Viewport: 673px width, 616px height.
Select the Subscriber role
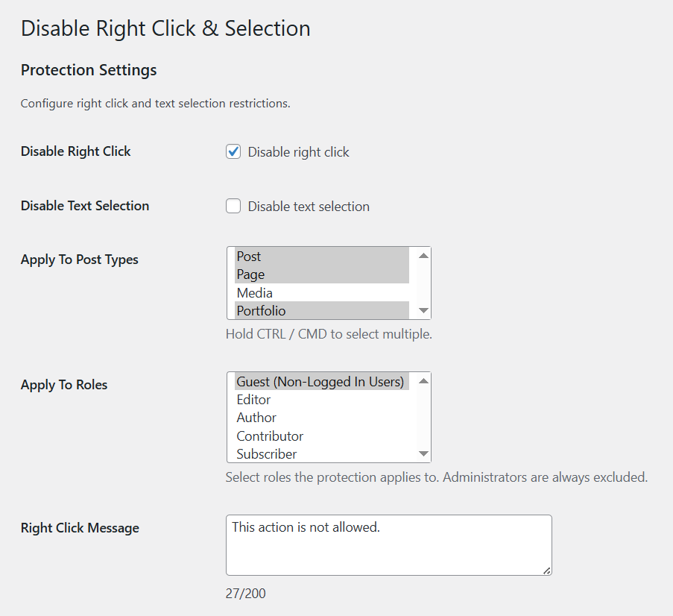[267, 454]
